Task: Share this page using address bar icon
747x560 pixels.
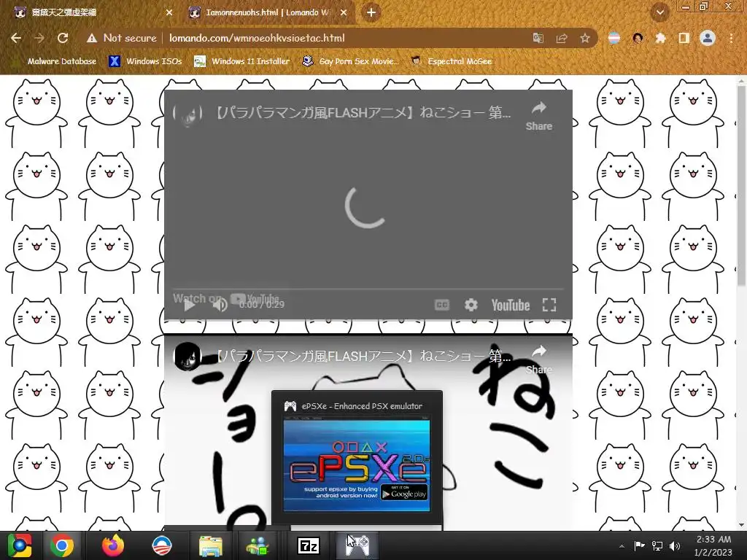Action: (x=562, y=38)
